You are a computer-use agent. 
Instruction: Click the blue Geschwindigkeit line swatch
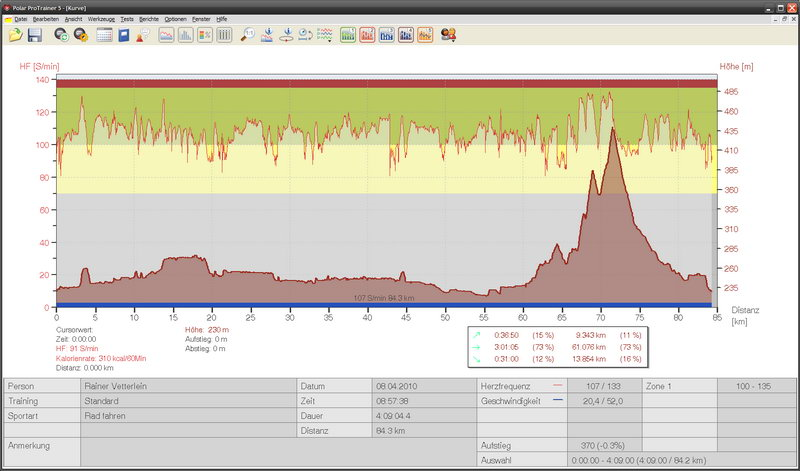click(557, 399)
